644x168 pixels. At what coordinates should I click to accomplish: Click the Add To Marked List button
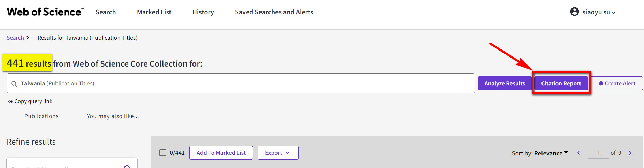[x=221, y=153]
